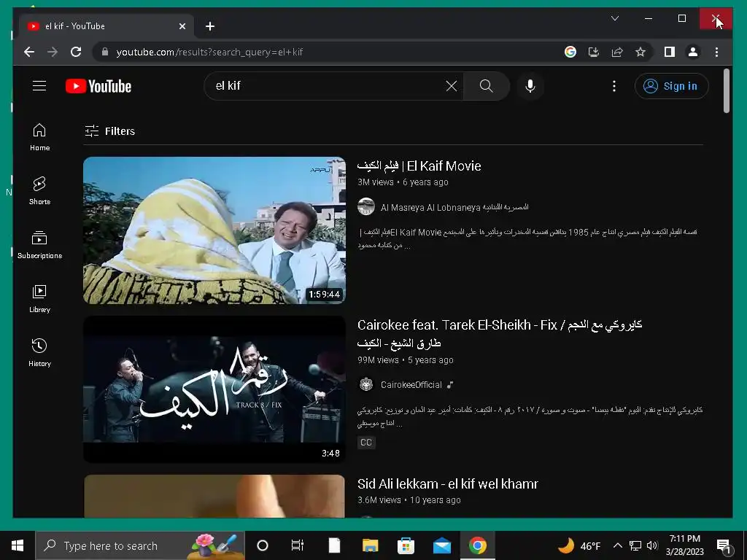This screenshot has width=747, height=560.
Task: Click the 46°F weather widget
Action: pos(579,545)
